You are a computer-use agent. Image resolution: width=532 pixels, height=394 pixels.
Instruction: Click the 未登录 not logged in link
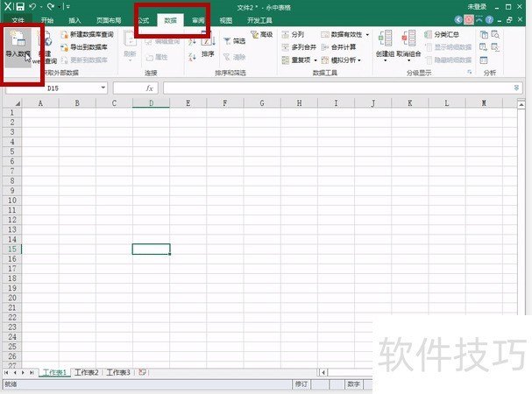click(x=477, y=6)
